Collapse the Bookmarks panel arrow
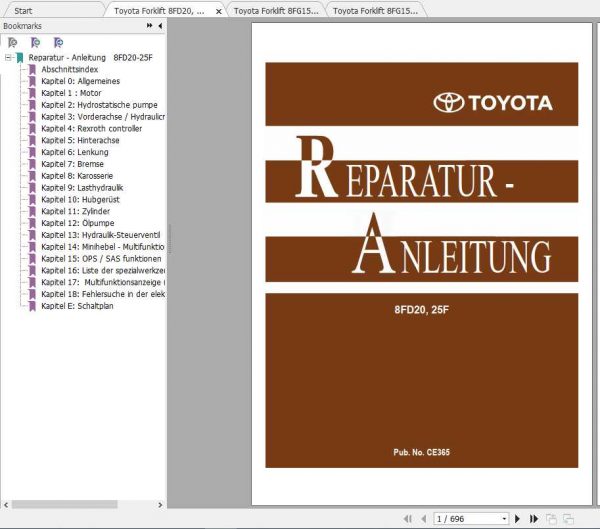Image resolution: width=600 pixels, height=529 pixels. pos(160,26)
